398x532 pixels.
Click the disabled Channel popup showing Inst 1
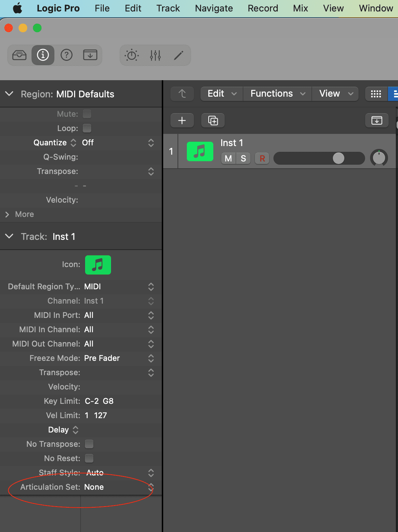pyautogui.click(x=119, y=301)
